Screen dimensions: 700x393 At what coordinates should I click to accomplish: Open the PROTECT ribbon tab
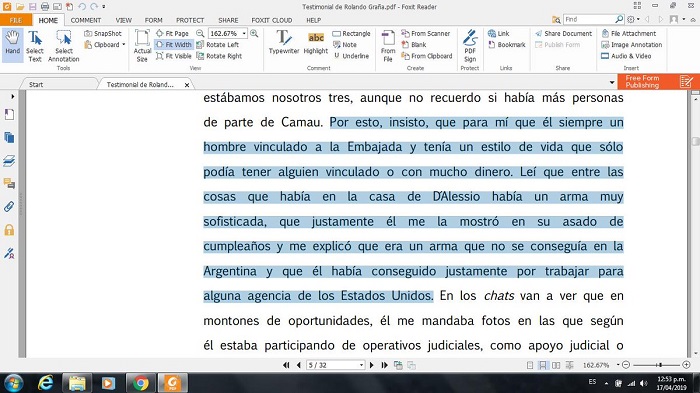[190, 20]
